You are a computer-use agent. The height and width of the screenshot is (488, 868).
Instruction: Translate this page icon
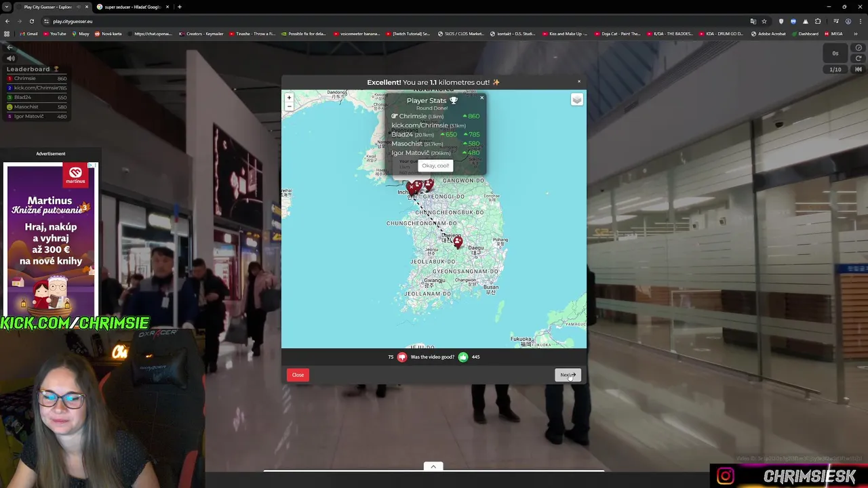pyautogui.click(x=753, y=21)
